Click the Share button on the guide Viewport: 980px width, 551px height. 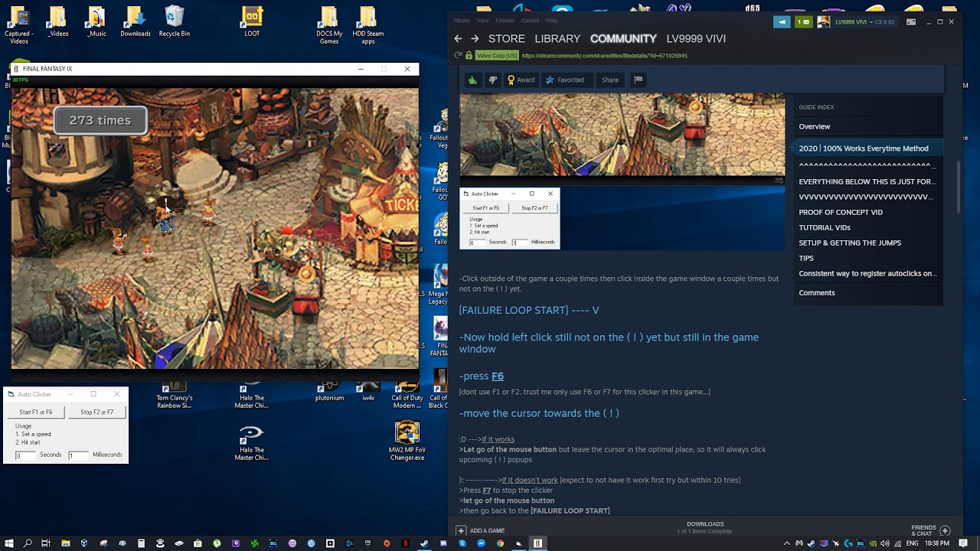[610, 80]
